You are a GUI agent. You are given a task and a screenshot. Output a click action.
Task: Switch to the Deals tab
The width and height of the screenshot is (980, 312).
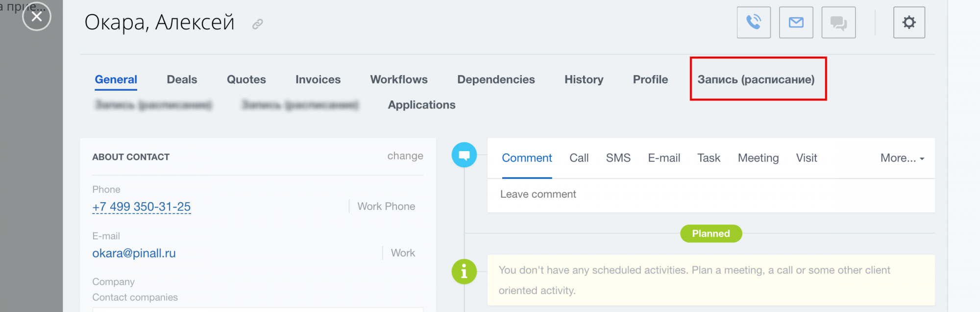(x=182, y=79)
